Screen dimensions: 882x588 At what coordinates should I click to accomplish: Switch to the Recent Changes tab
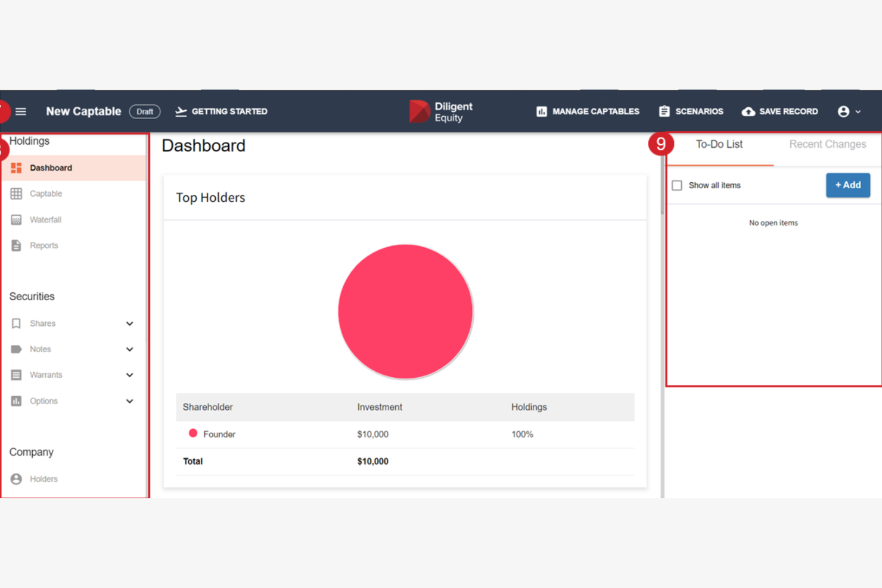[827, 144]
